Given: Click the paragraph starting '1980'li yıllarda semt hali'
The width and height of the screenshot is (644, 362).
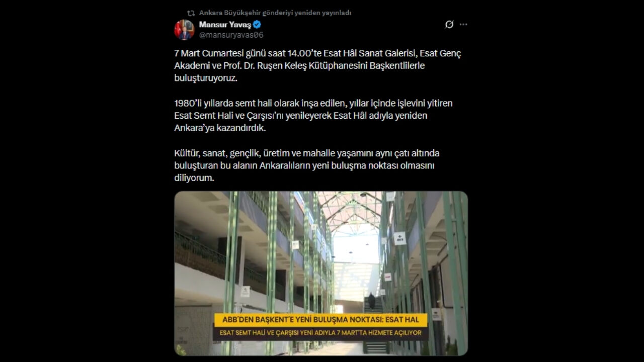Looking at the screenshot, I should [313, 116].
